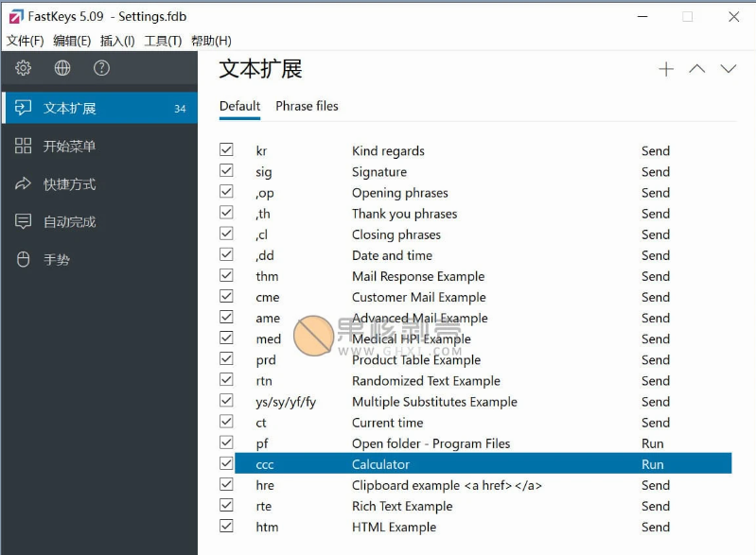
Task: Move item up with up chevron
Action: 697,69
